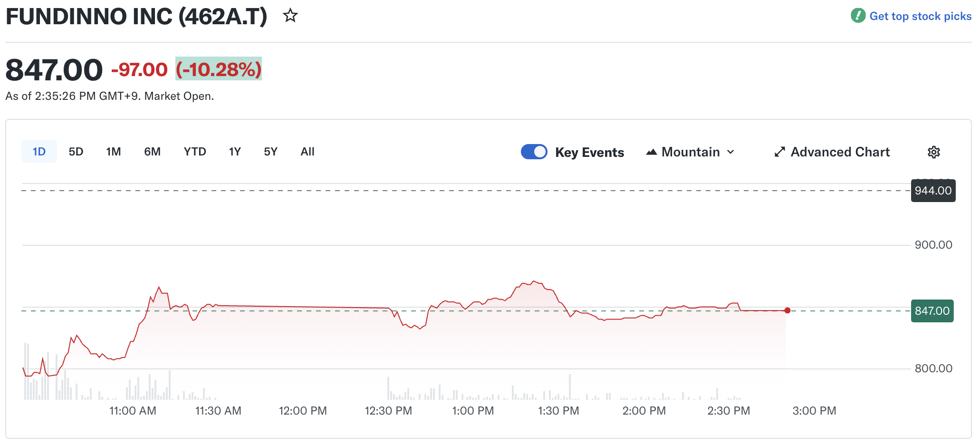980x445 pixels.
Task: Switch chart to 1Y range
Action: pos(235,152)
